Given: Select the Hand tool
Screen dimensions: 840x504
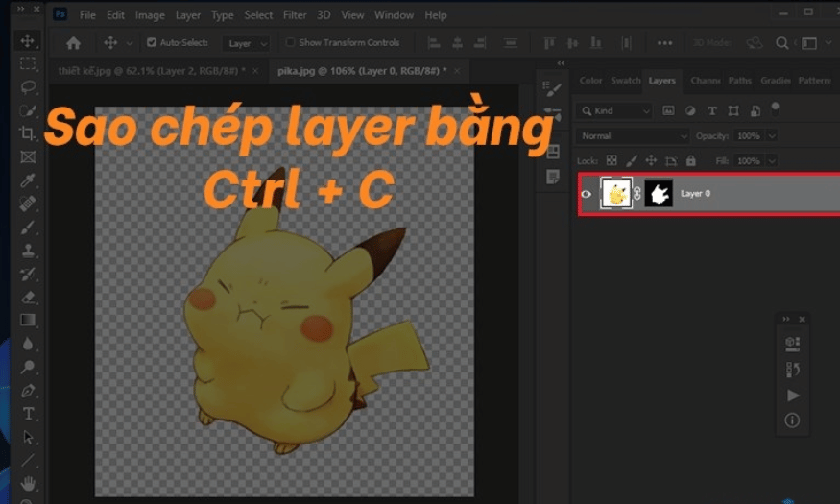Looking at the screenshot, I should coord(28,483).
